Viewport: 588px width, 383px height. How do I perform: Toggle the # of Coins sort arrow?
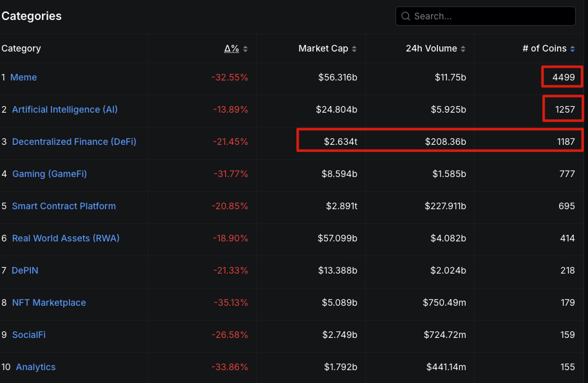pyautogui.click(x=573, y=49)
